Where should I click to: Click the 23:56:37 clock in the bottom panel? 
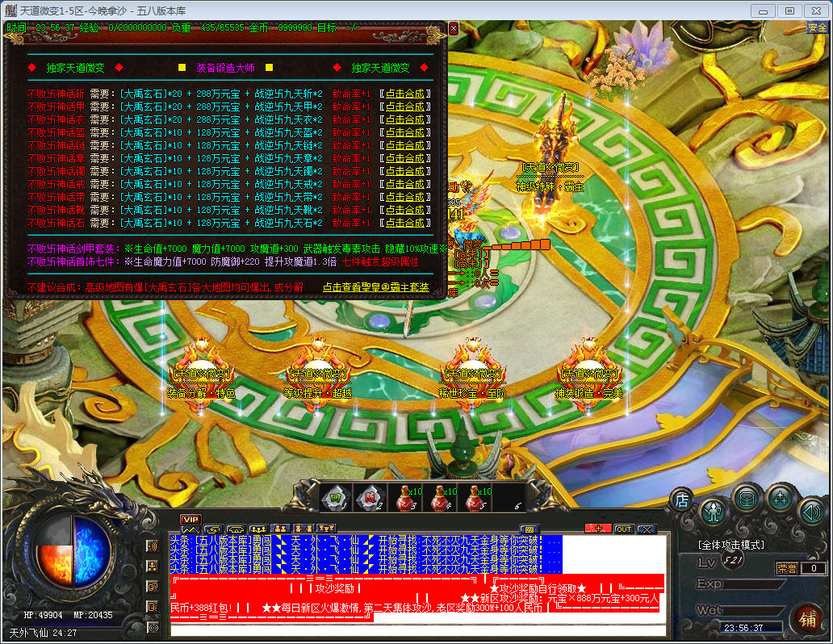[x=743, y=628]
